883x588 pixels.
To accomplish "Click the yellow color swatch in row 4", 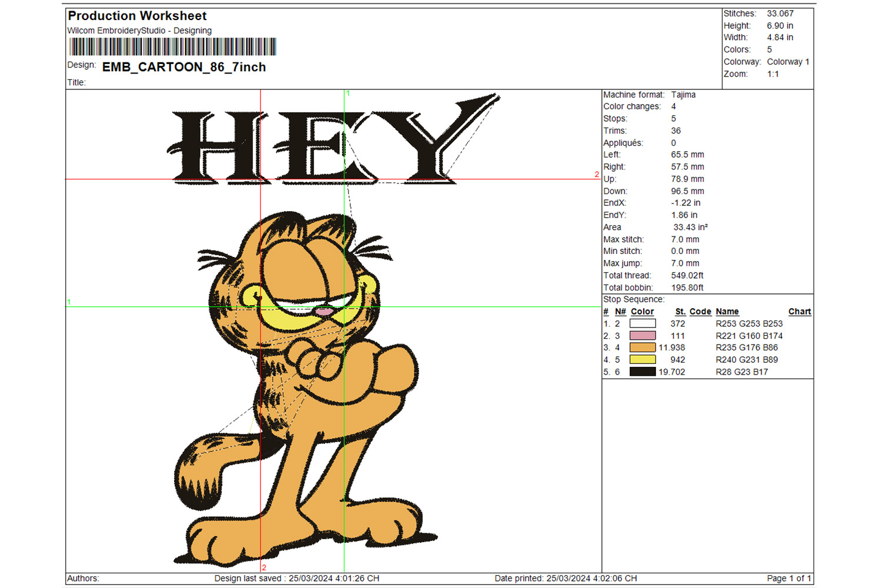I will pyautogui.click(x=642, y=360).
